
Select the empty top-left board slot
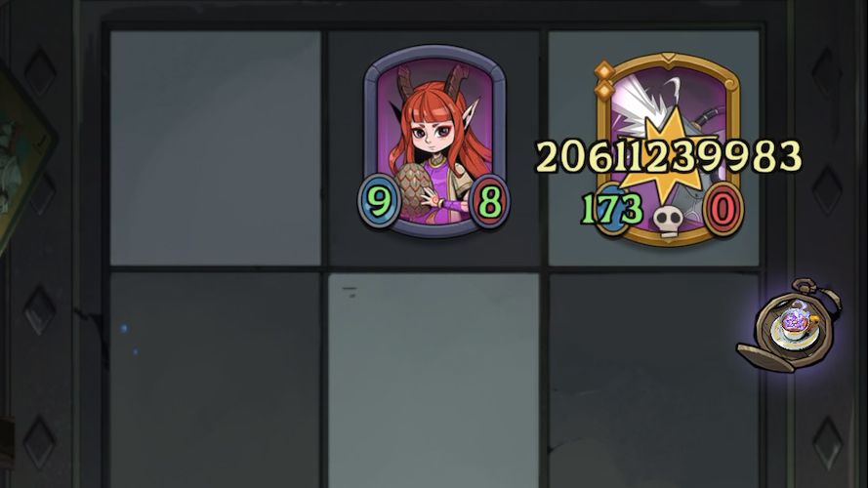216,148
